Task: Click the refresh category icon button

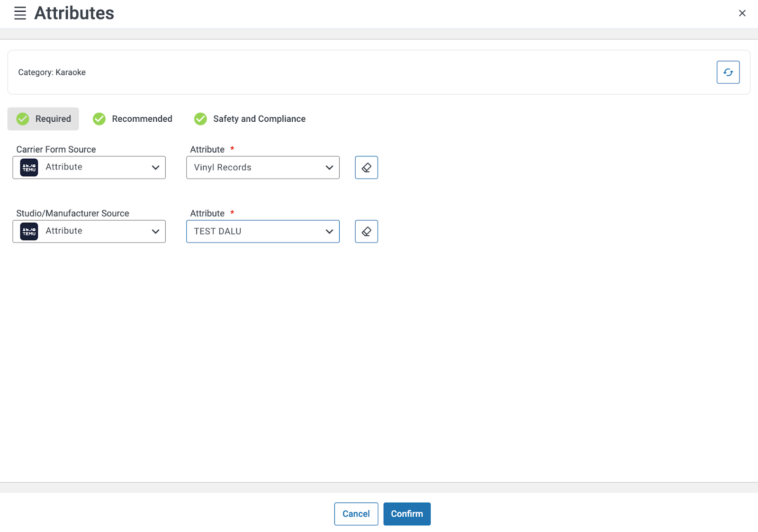Action: [728, 72]
